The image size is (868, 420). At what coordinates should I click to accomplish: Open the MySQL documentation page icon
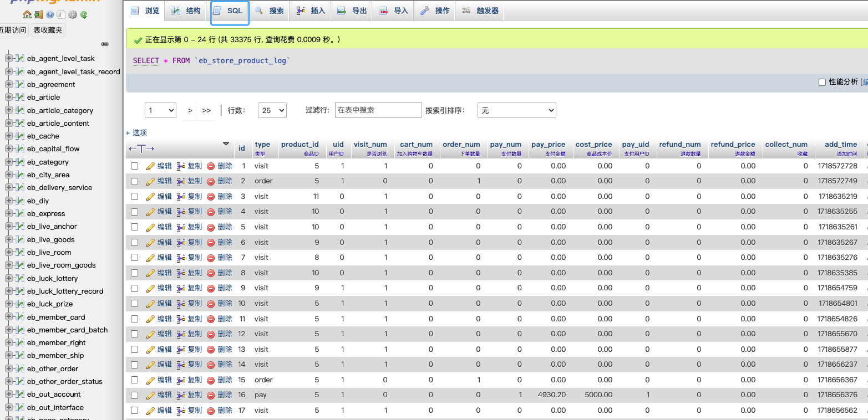tap(61, 15)
